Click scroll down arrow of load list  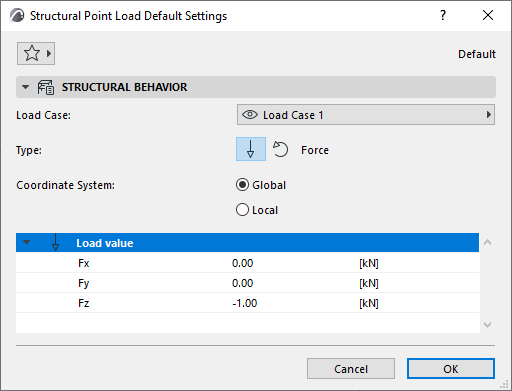(x=487, y=324)
